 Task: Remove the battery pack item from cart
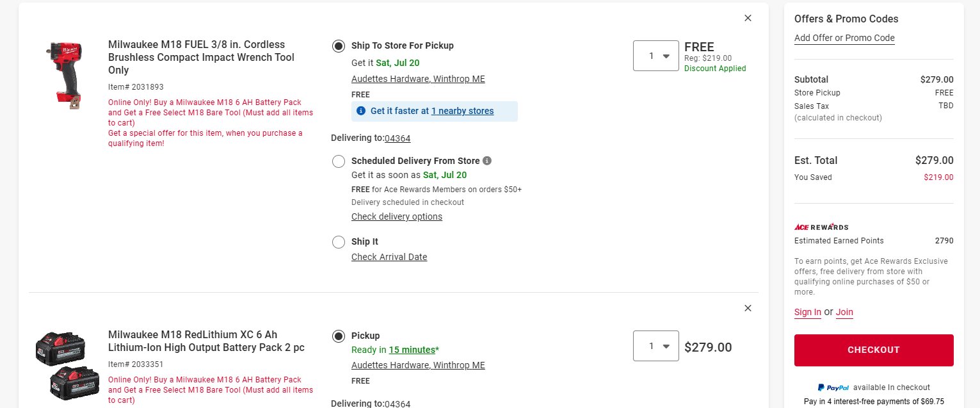click(x=748, y=308)
